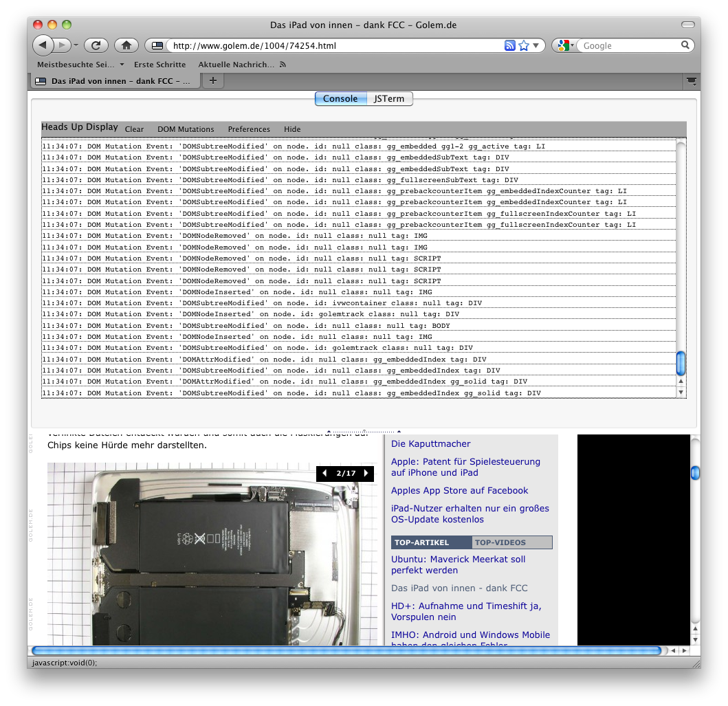Screen dimensions: 728x706
Task: Open 'Ubuntu: Maverick Meerkat soll perfekt werden'
Action: (458, 565)
